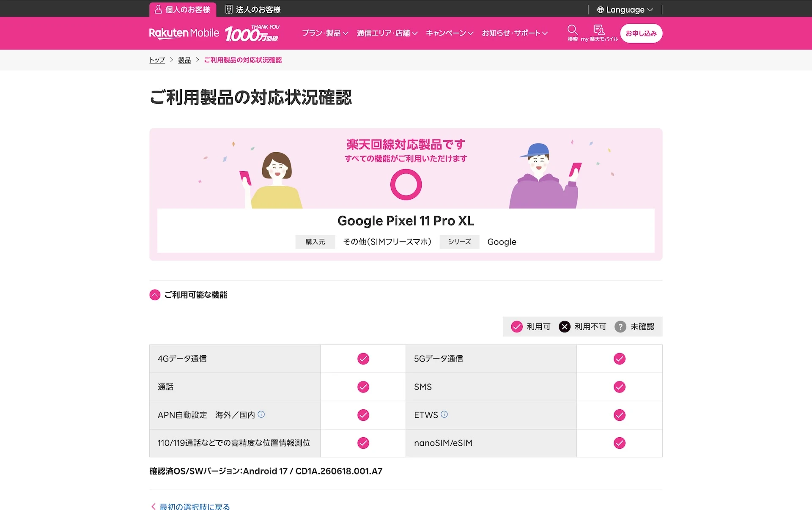Click the checkmark for SMS
Screen dimensions: 812x510
pyautogui.click(x=620, y=387)
